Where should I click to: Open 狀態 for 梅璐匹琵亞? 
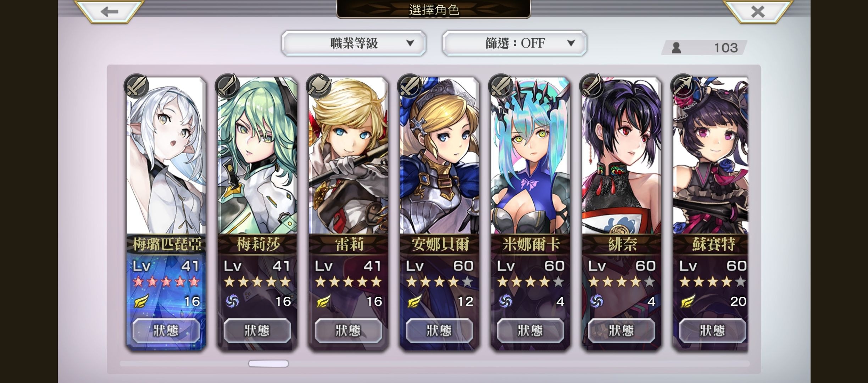tap(166, 331)
